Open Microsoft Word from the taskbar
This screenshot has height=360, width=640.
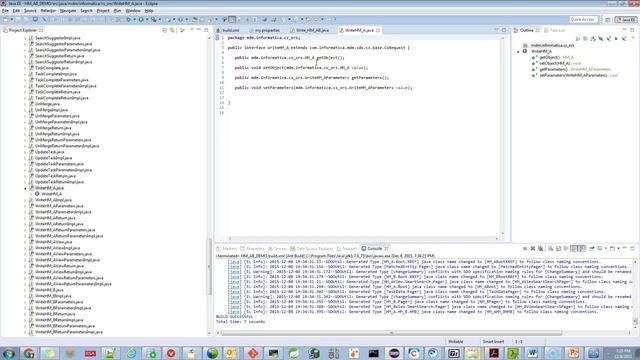pos(533,353)
